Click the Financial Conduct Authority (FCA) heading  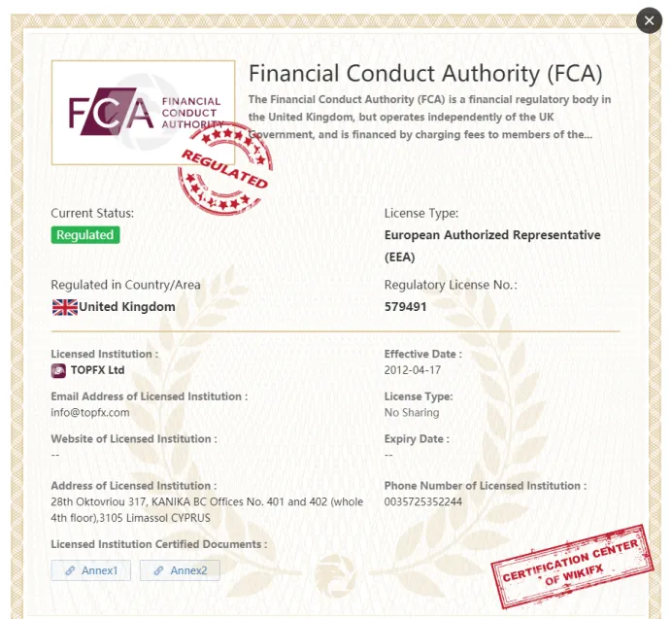click(425, 73)
